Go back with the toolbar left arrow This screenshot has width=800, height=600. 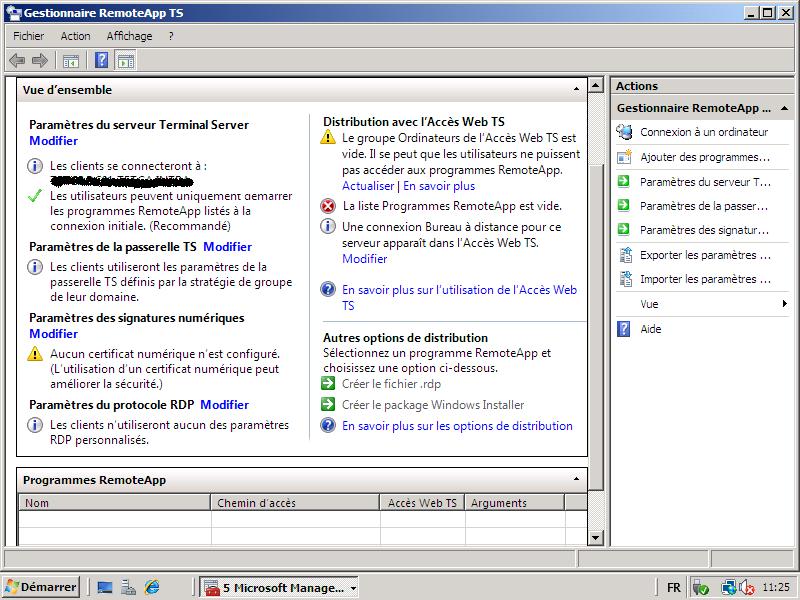pos(17,61)
